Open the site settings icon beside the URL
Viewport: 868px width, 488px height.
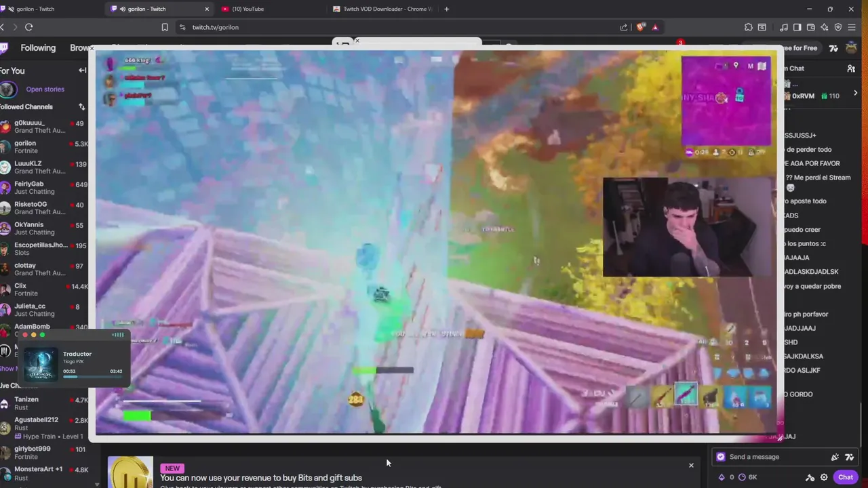[x=182, y=27]
